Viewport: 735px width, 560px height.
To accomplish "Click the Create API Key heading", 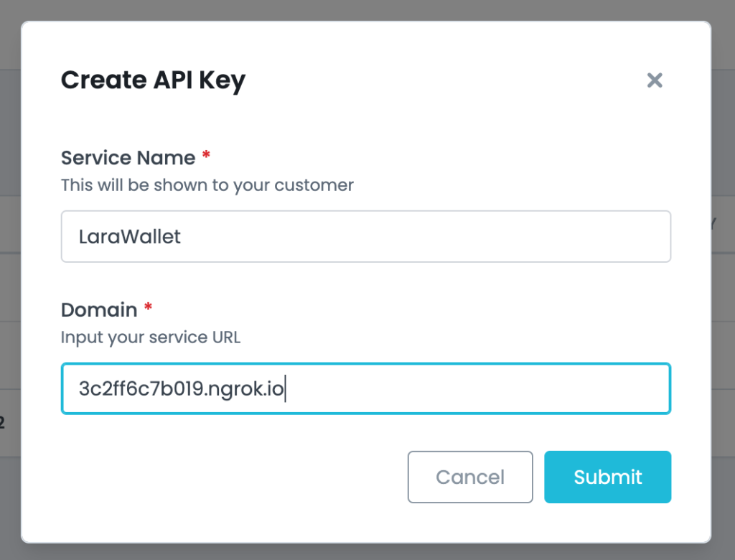I will point(153,80).
